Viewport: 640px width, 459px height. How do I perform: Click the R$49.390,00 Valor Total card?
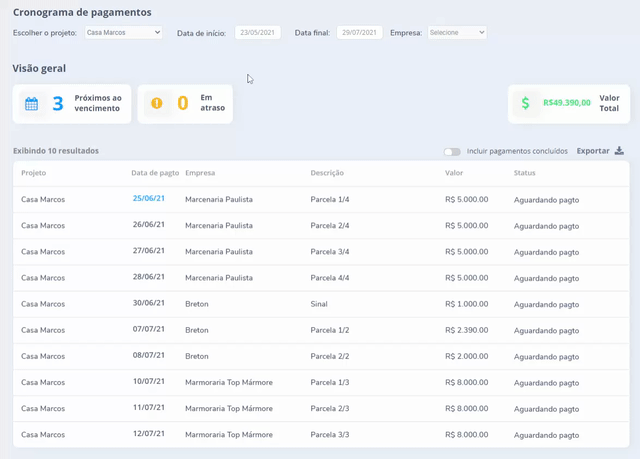pos(569,103)
